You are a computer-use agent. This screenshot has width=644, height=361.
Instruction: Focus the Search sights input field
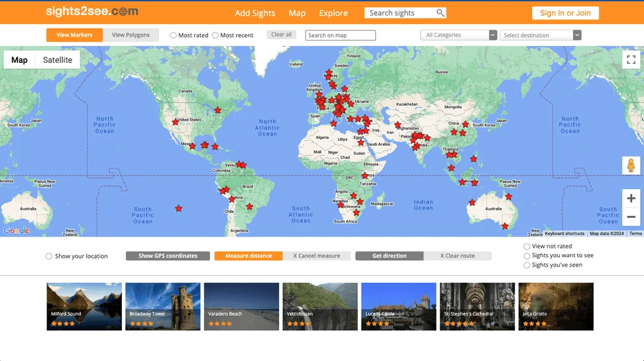[x=401, y=13]
